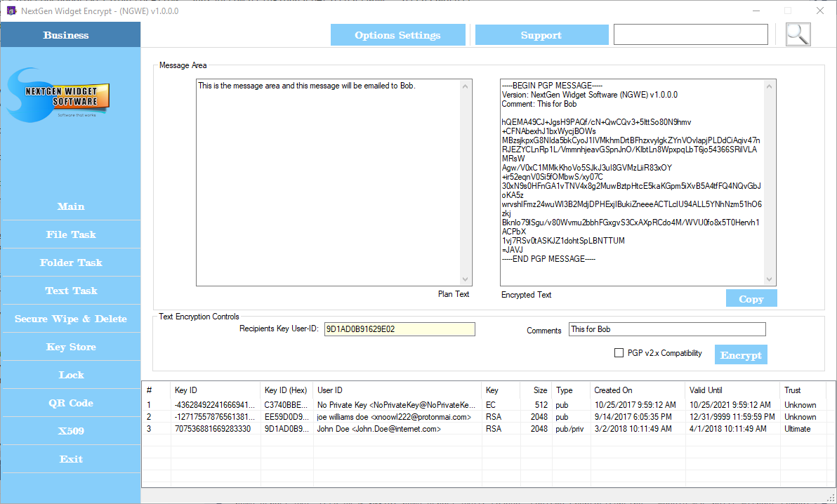Click hex key ID 9D1AD0B9...
Viewport: 837px width, 504px height.
tap(286, 429)
